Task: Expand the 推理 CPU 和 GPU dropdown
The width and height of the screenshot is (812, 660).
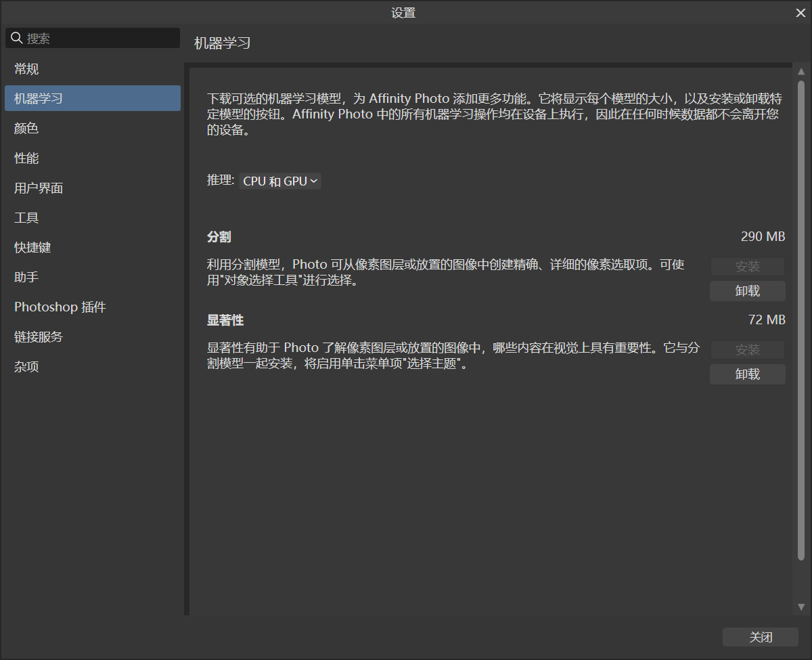Action: [280, 181]
